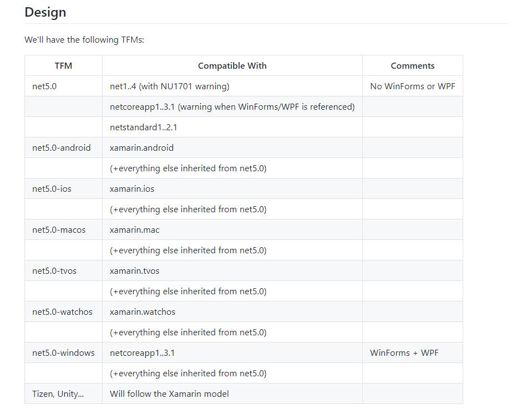This screenshot has height=409, width=532.
Task: Click the net5.0-ios cell
Action: [x=63, y=189]
